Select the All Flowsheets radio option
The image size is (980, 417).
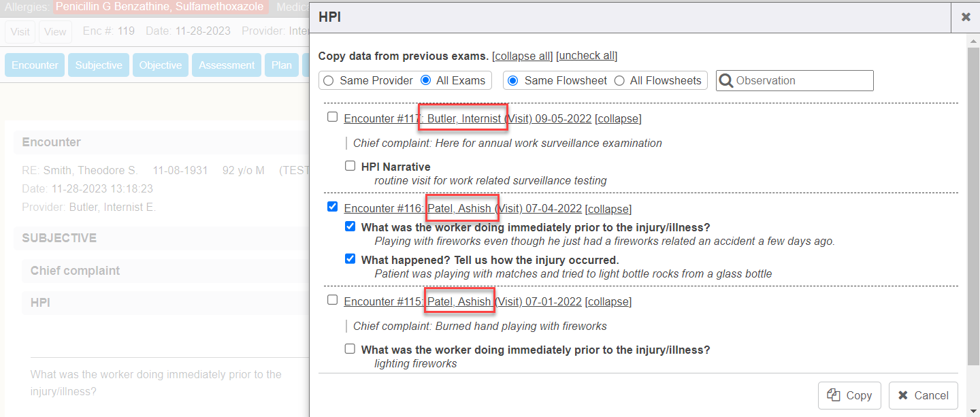point(619,81)
